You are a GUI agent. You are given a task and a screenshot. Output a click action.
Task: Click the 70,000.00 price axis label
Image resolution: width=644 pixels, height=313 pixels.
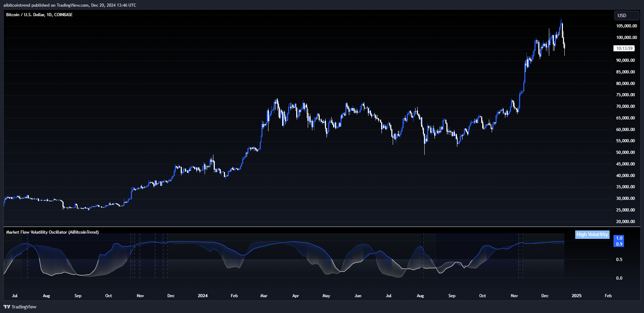[x=625, y=106]
